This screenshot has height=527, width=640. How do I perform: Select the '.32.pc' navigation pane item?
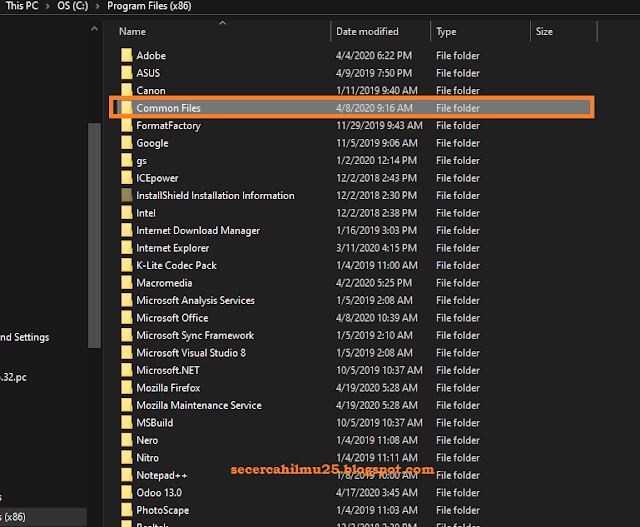(13, 377)
